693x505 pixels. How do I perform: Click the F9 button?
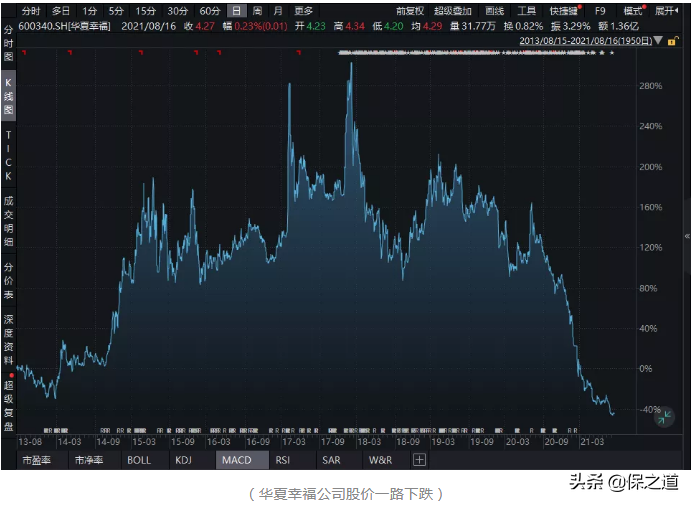click(600, 11)
